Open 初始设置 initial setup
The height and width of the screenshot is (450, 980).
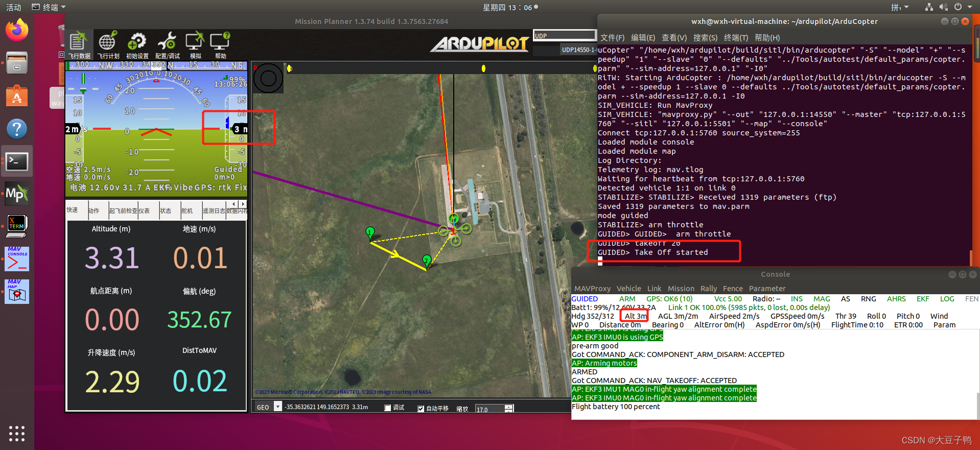click(137, 45)
